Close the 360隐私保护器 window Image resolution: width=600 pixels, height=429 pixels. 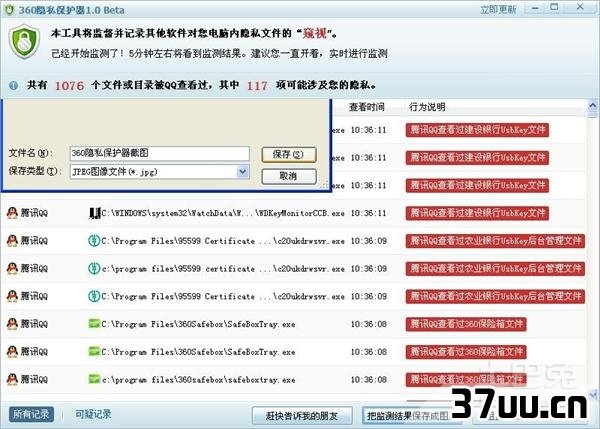click(580, 7)
